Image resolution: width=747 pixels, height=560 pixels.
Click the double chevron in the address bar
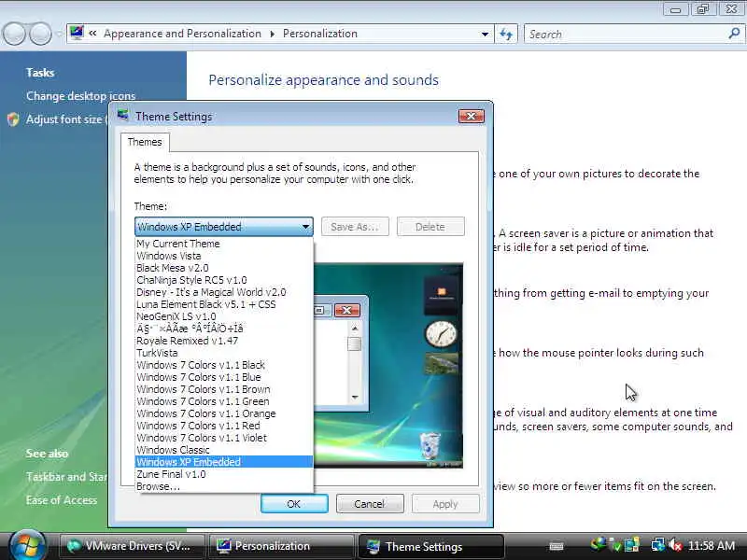(x=92, y=34)
